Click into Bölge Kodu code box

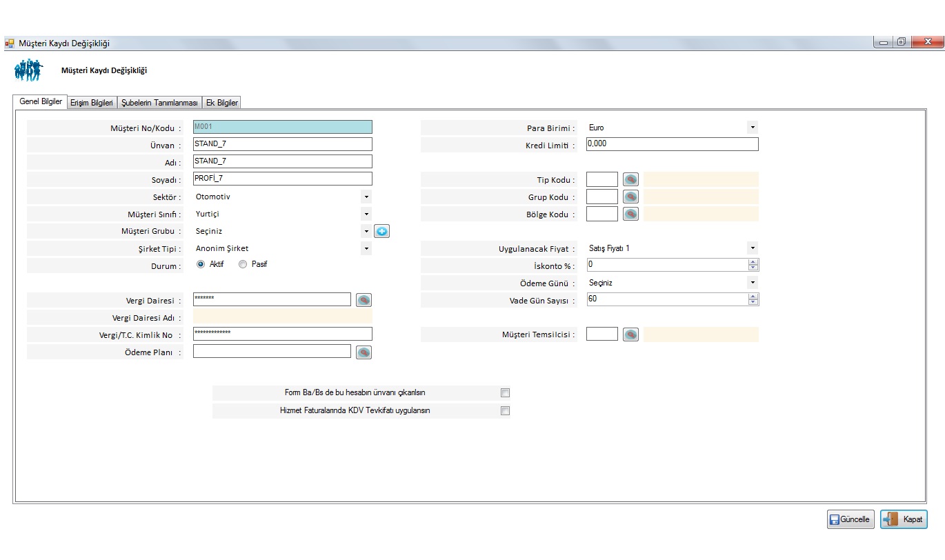click(602, 214)
